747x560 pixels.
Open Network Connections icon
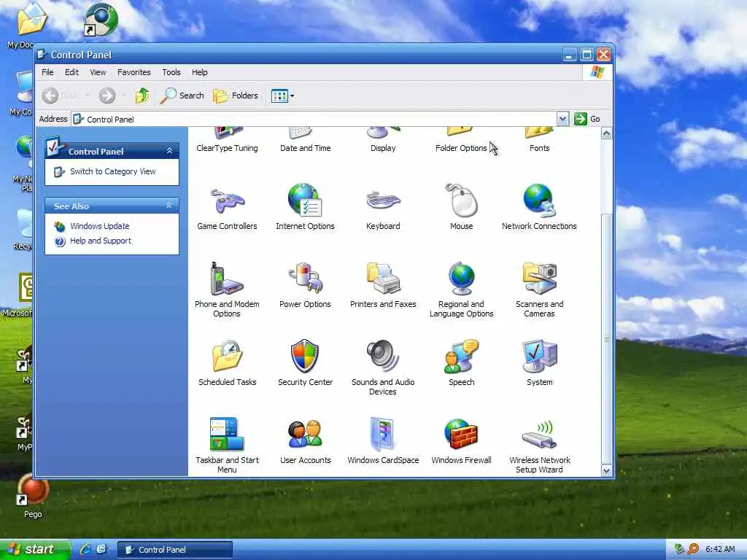coord(539,200)
